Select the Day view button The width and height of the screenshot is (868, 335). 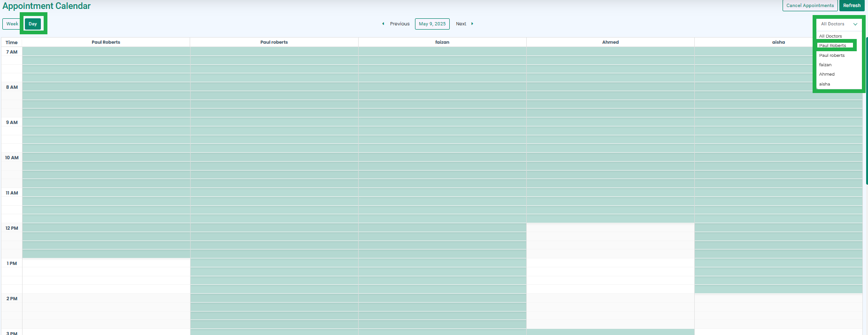coord(33,24)
